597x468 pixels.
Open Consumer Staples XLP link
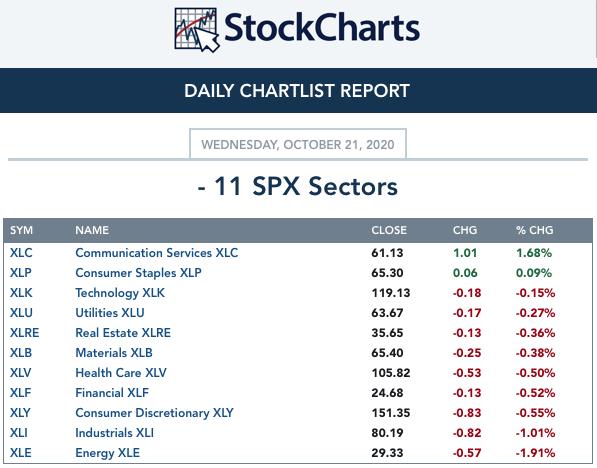coord(138,273)
